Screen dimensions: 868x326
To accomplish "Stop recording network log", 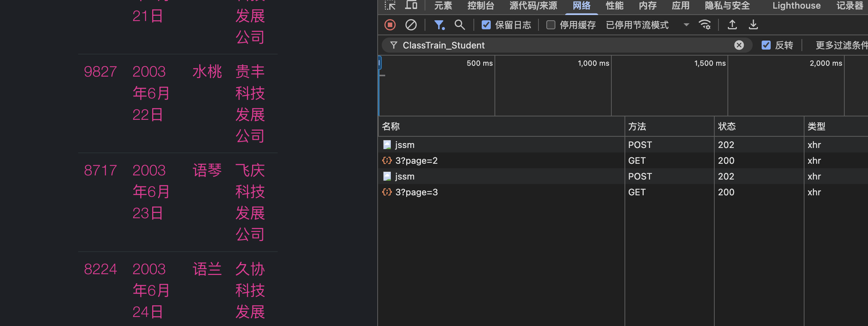I will pos(390,25).
